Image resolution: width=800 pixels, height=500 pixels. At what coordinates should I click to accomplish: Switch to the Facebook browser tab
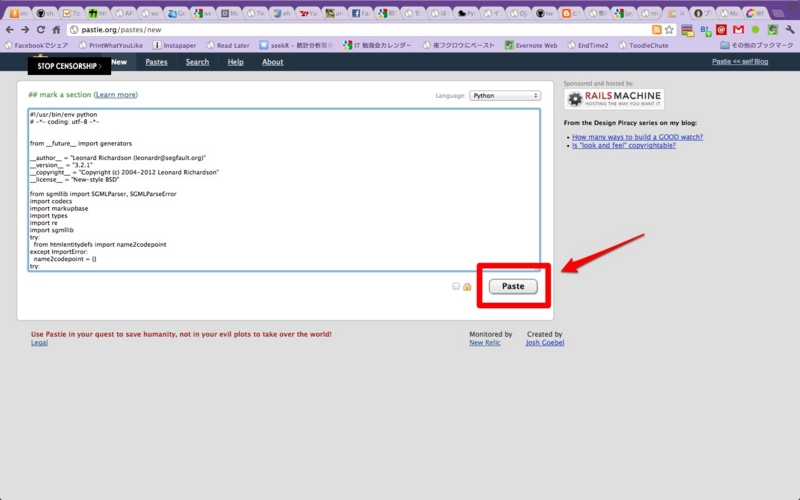point(361,13)
